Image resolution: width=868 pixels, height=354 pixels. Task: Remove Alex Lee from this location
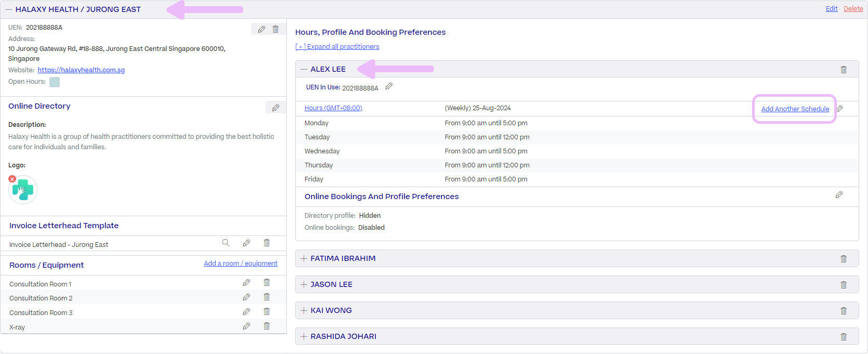844,70
